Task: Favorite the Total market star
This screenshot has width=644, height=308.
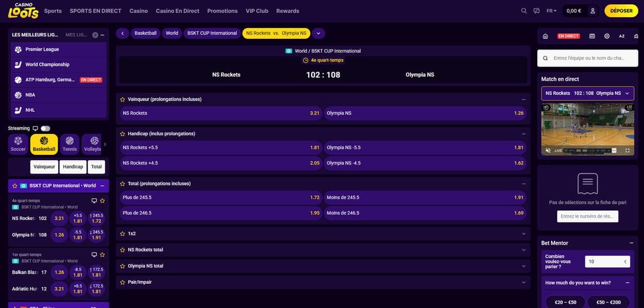Action: coord(122,183)
